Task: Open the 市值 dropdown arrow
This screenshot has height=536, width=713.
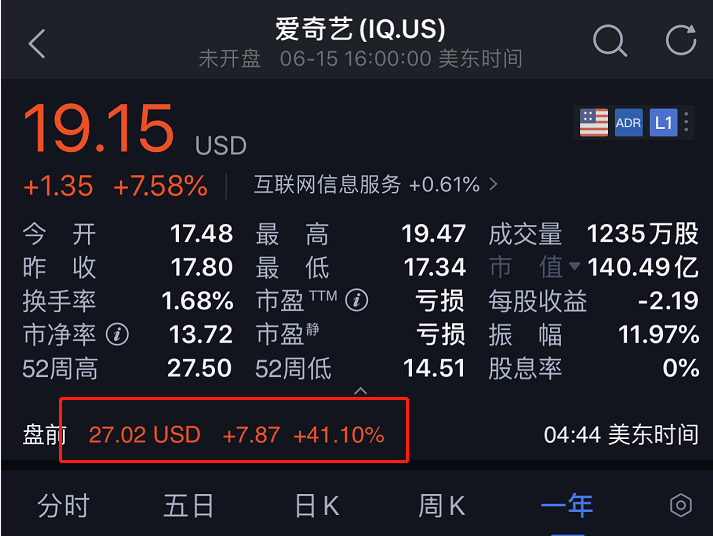Action: coord(574,267)
